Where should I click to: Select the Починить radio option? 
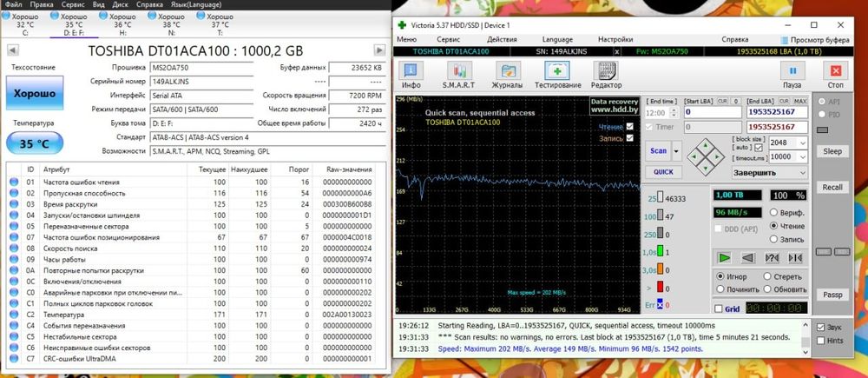pos(720,289)
